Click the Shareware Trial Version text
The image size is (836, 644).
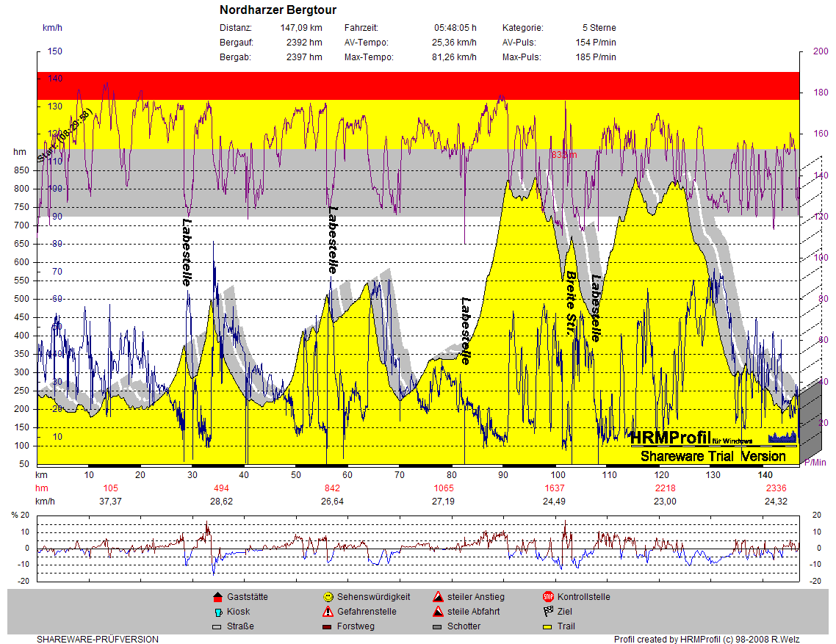click(713, 456)
